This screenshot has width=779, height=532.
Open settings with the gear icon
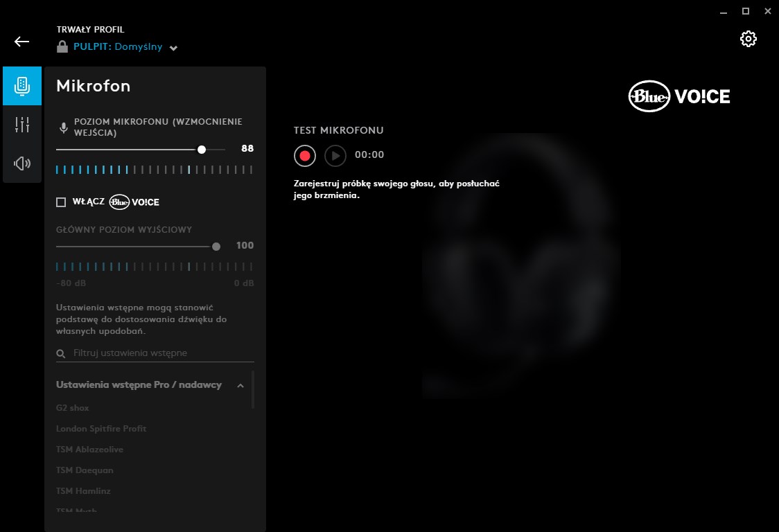click(748, 39)
